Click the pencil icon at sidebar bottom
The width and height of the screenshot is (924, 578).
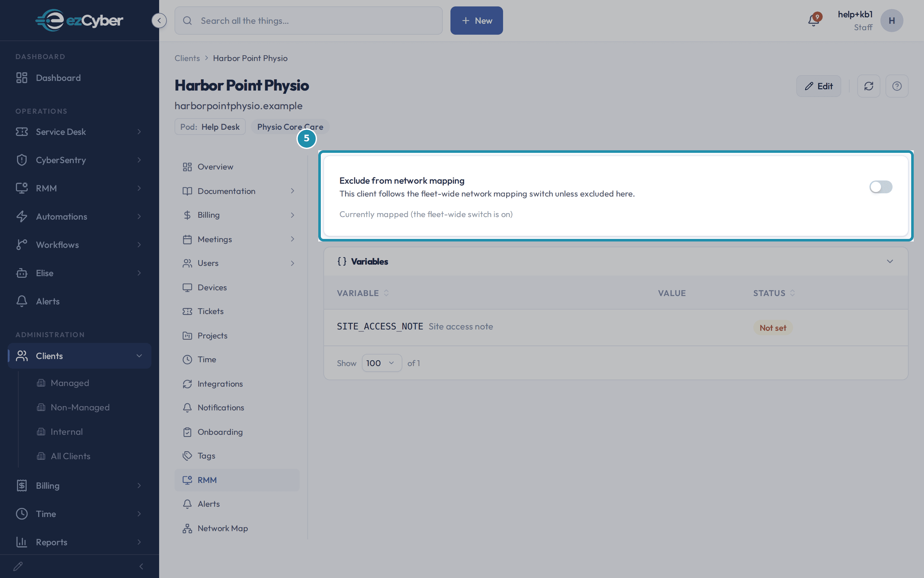pyautogui.click(x=18, y=566)
